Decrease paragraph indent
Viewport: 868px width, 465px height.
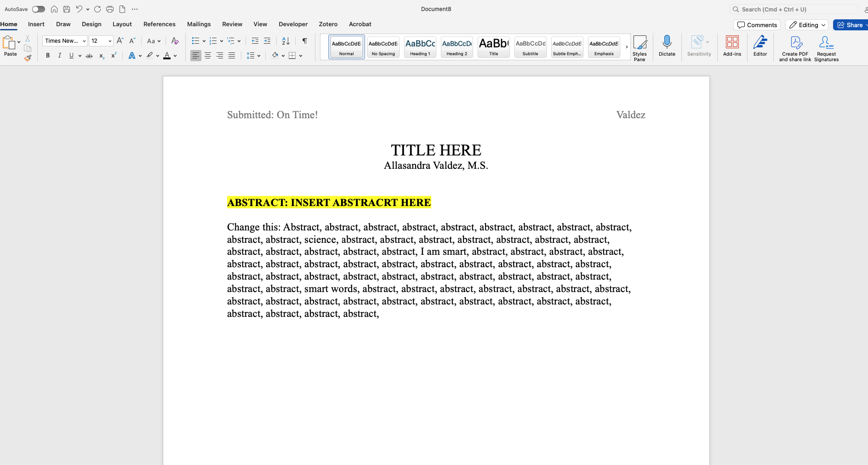[255, 41]
